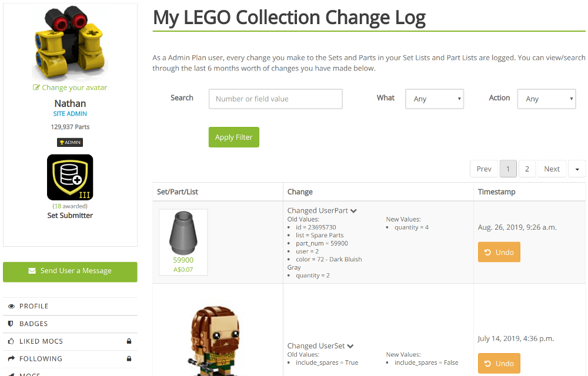588x376 pixels.
Task: Click the shield icon next to BADGES
Action: 11,323
